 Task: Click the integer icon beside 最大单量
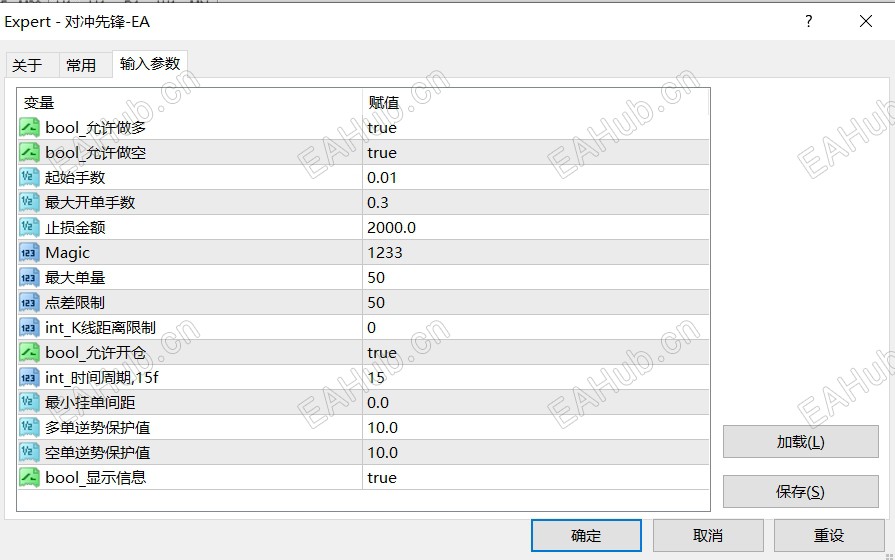pyautogui.click(x=29, y=277)
